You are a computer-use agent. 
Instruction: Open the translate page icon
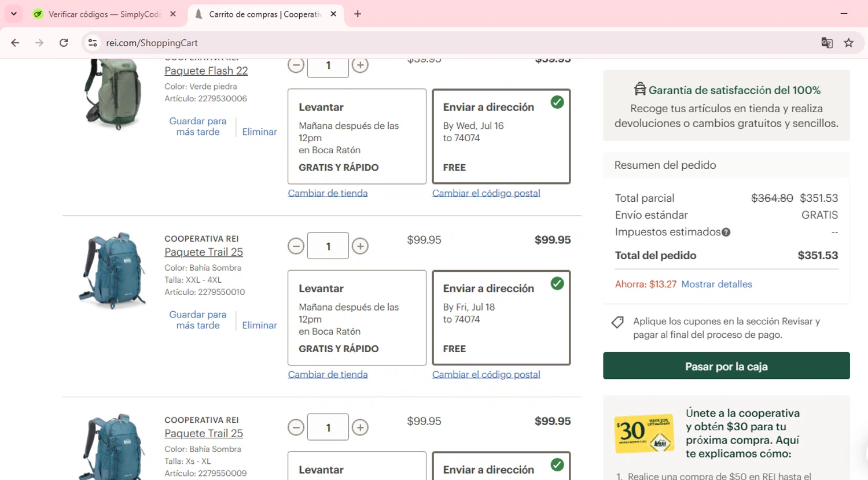pyautogui.click(x=827, y=43)
